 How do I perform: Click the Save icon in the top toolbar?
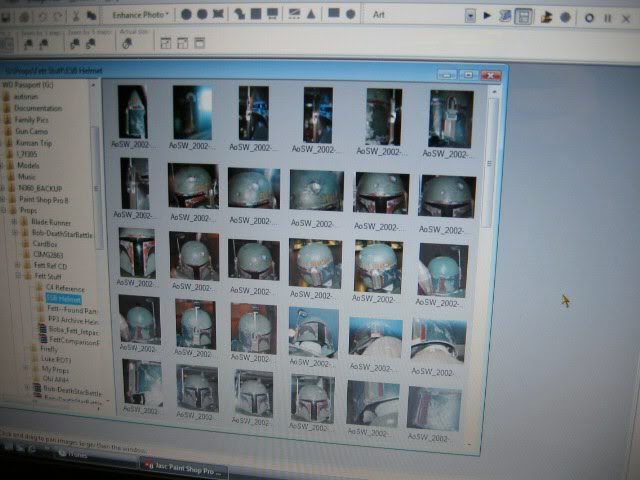tap(5, 17)
